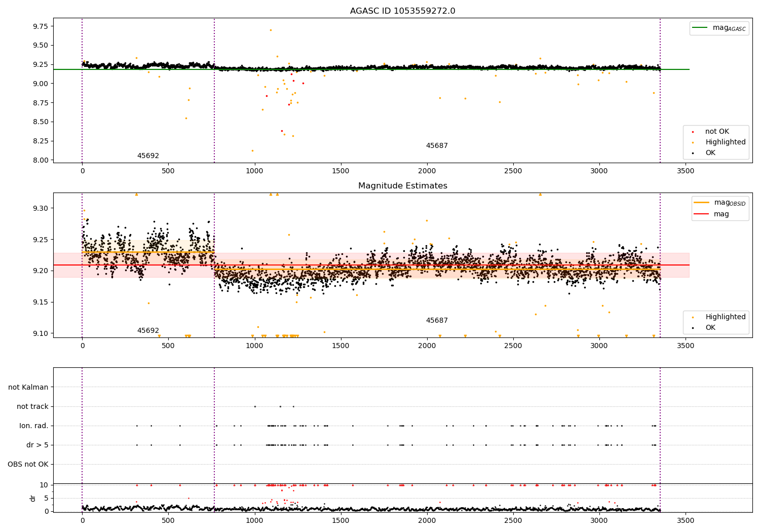Click the red 'mag' legend entry in middle plot
The width and height of the screenshot is (760, 532).
click(x=721, y=214)
